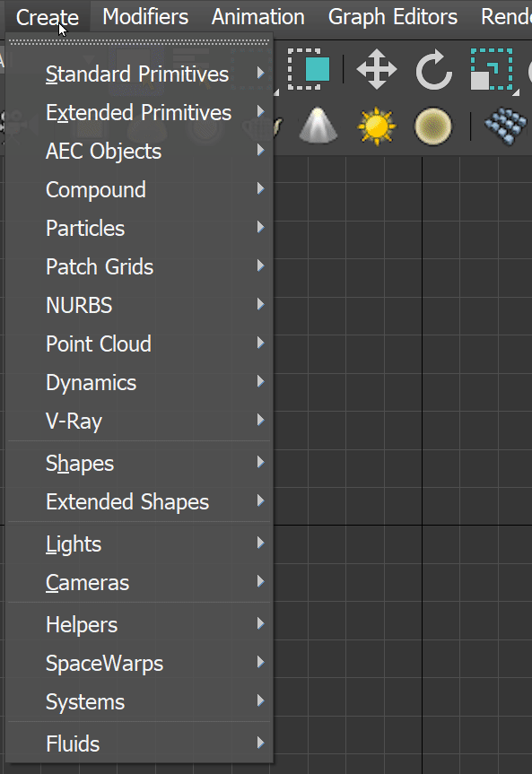Select the Select and Move tool
Image resolution: width=532 pixels, height=774 pixels.
376,72
